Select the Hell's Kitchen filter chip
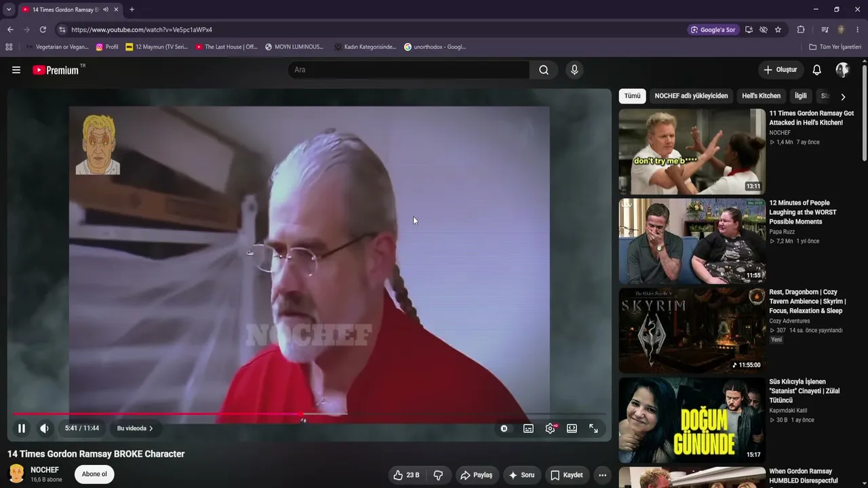Viewport: 868px width, 488px height. pos(761,96)
